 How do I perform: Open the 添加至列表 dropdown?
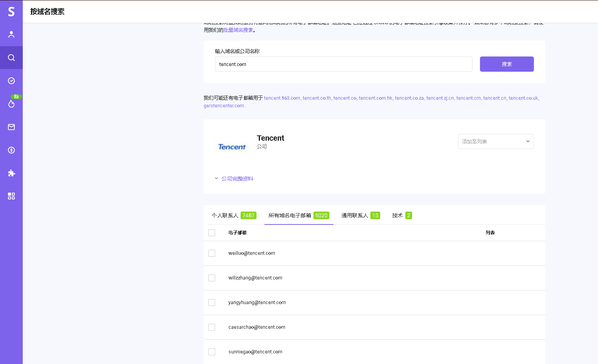coord(496,141)
